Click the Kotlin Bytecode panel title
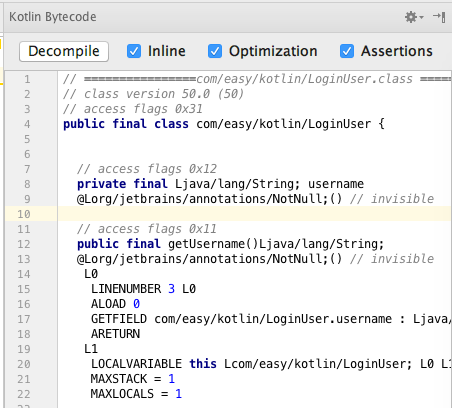 pos(53,17)
